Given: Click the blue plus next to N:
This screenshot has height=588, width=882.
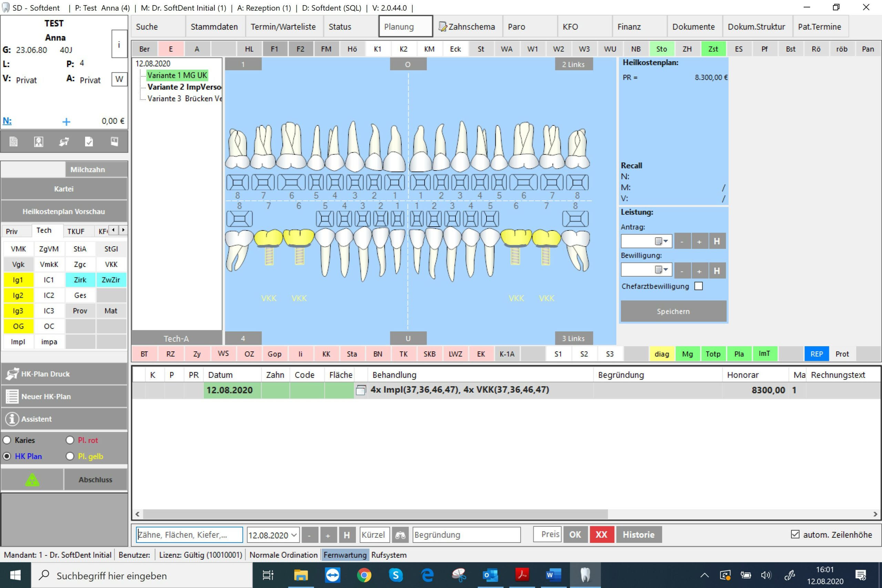Looking at the screenshot, I should tap(66, 122).
